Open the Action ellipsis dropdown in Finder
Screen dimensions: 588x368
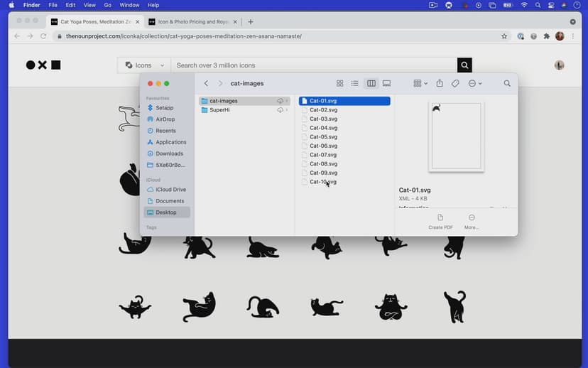pyautogui.click(x=474, y=84)
